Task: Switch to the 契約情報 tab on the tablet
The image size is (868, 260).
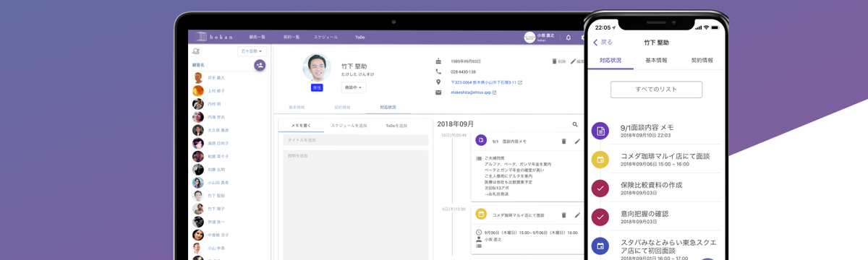Action: pyautogui.click(x=342, y=107)
